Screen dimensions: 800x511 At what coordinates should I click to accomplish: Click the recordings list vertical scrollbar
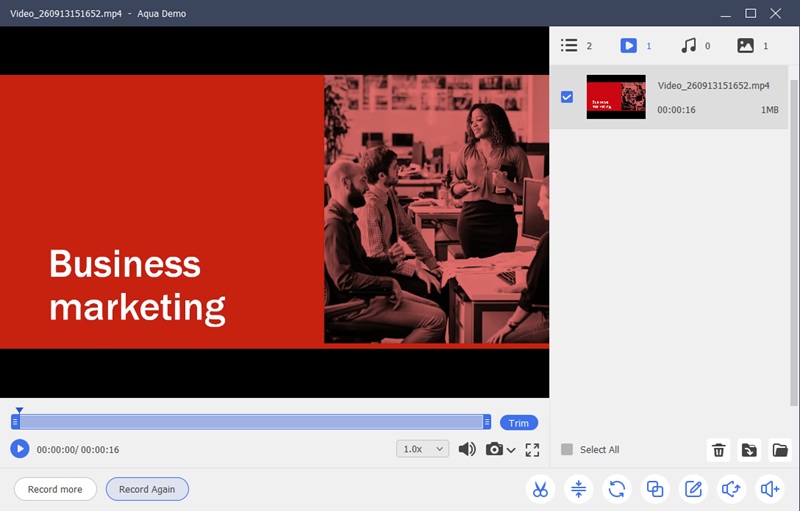(793, 242)
